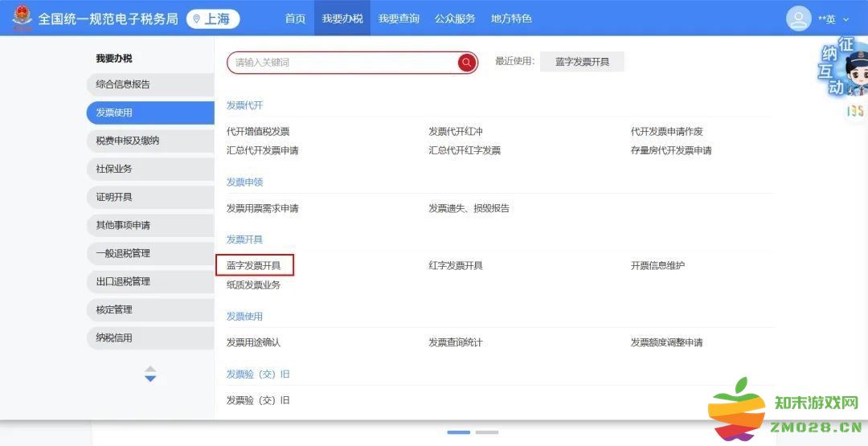
Task: Open 汇总代开发票申请 link
Action: [262, 150]
